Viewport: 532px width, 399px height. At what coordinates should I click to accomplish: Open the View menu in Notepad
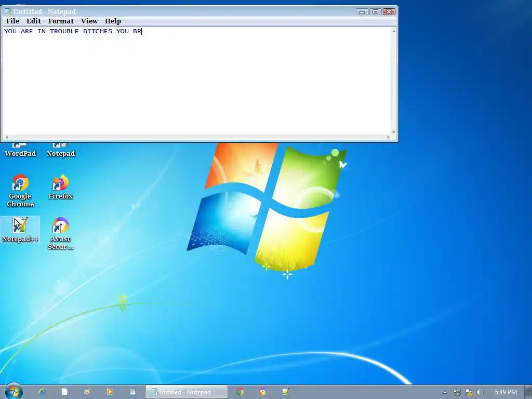(x=89, y=21)
